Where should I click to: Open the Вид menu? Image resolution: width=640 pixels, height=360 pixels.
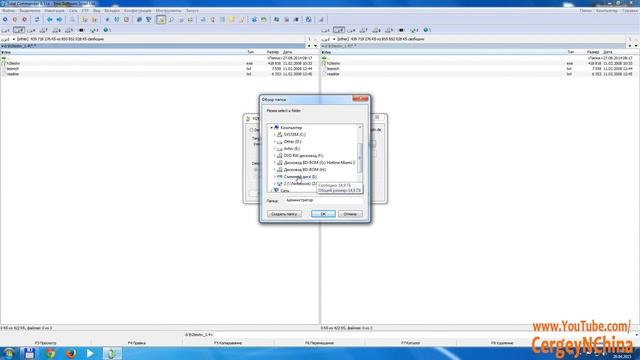tap(97, 11)
